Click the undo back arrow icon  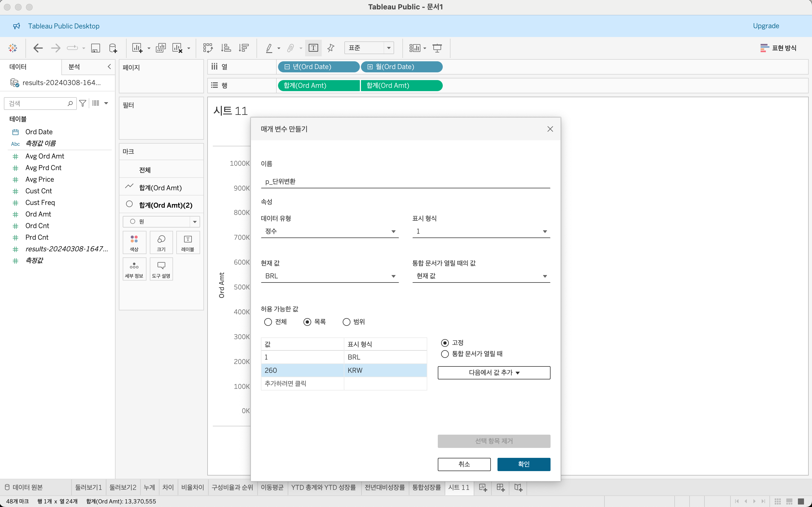pos(38,48)
